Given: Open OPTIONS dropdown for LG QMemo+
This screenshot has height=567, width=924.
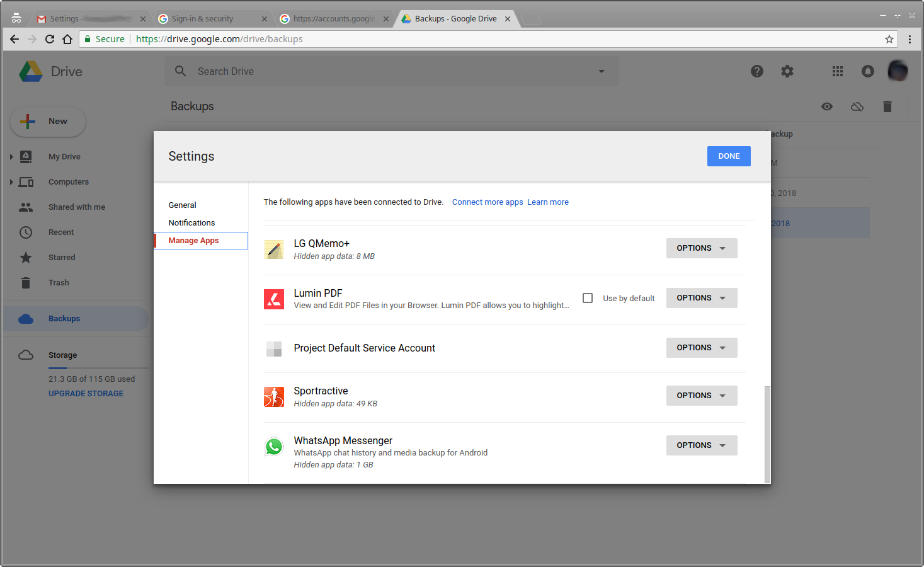Looking at the screenshot, I should pyautogui.click(x=702, y=248).
